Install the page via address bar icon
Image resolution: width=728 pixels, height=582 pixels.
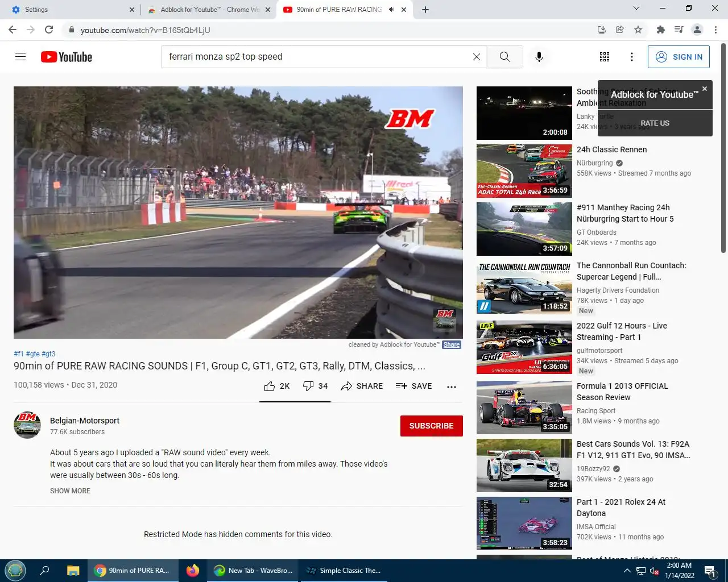click(x=602, y=30)
